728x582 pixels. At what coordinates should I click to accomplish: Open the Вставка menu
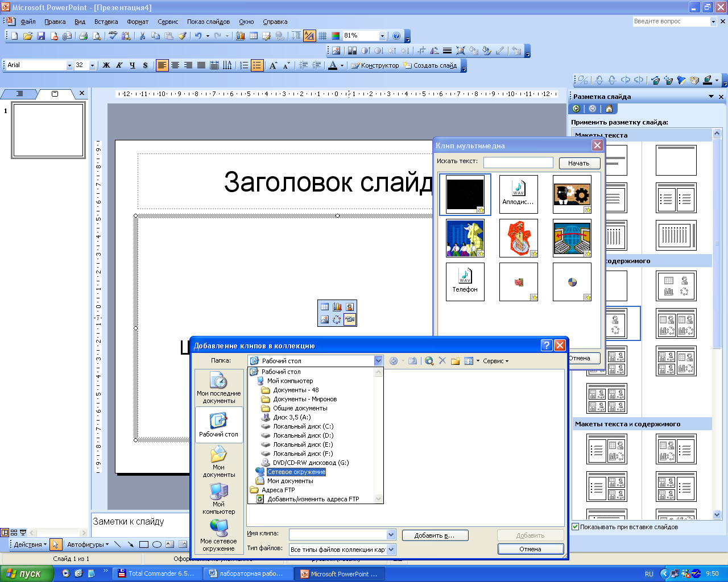coord(106,22)
